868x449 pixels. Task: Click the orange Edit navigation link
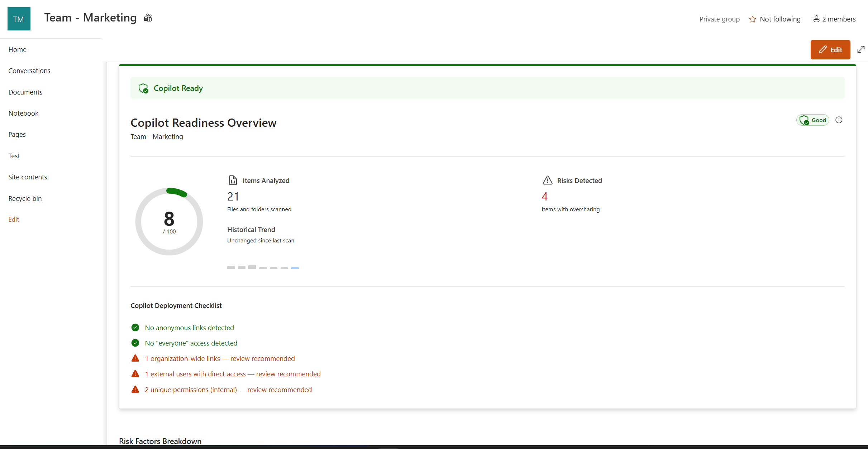[x=14, y=219]
